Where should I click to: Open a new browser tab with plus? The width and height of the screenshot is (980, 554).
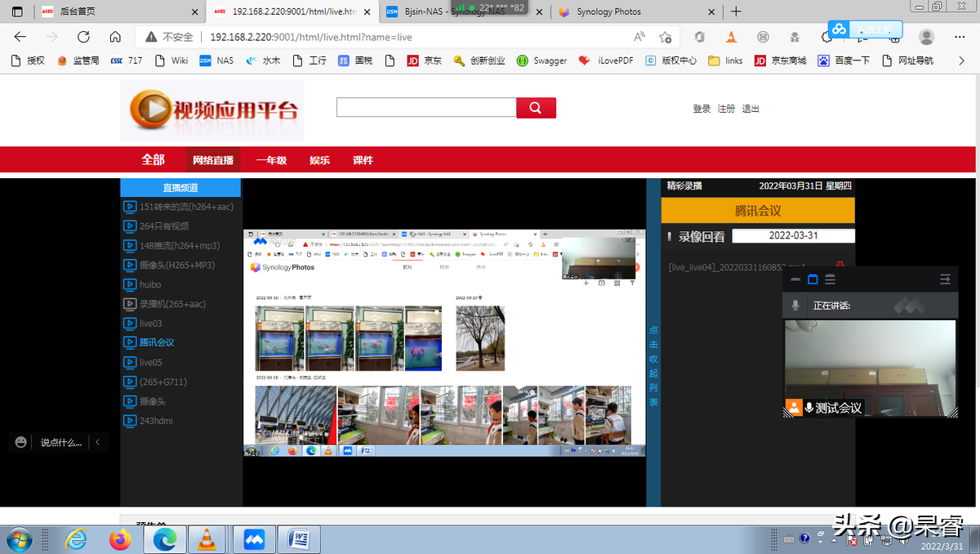pyautogui.click(x=736, y=11)
